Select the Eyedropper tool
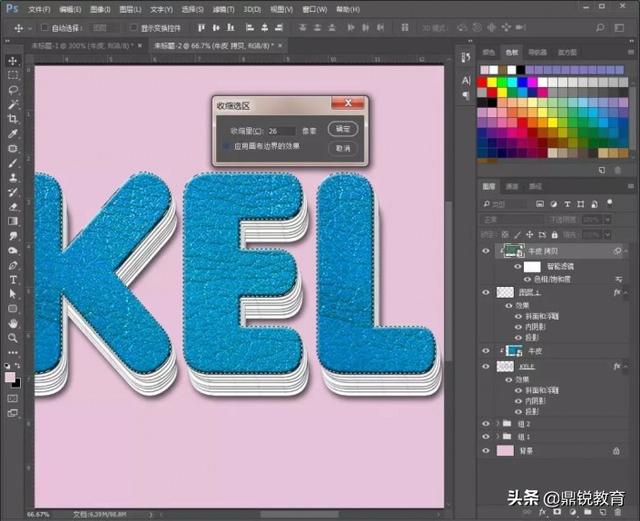640x521 pixels. click(x=13, y=134)
